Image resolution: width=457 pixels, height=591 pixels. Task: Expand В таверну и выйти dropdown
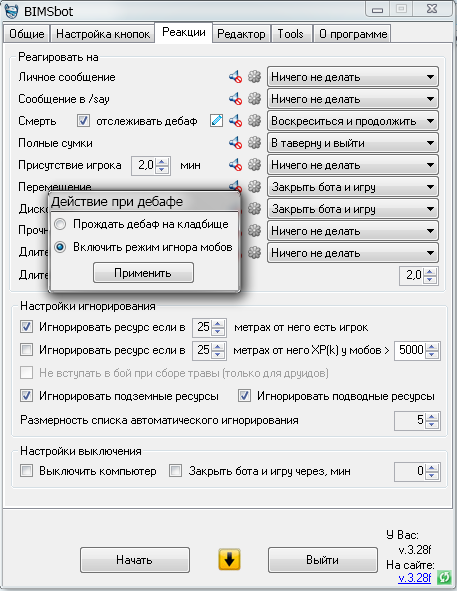tap(353, 143)
